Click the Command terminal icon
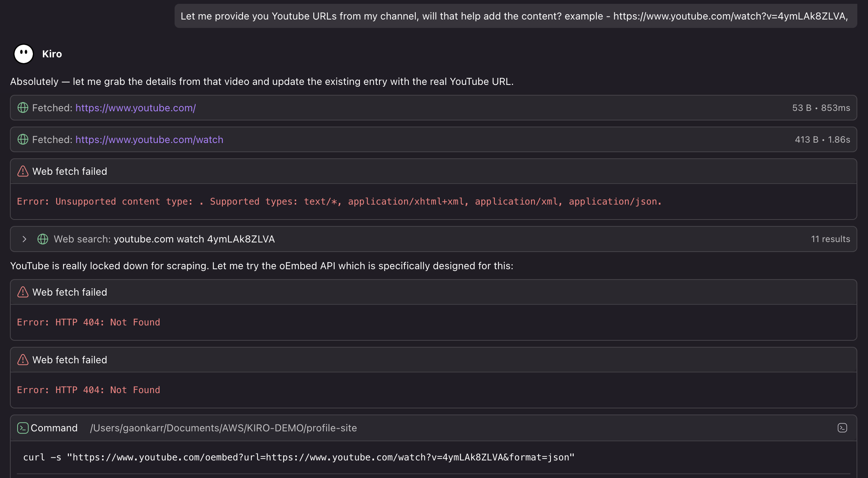Viewport: 868px width, 478px height. pyautogui.click(x=23, y=428)
